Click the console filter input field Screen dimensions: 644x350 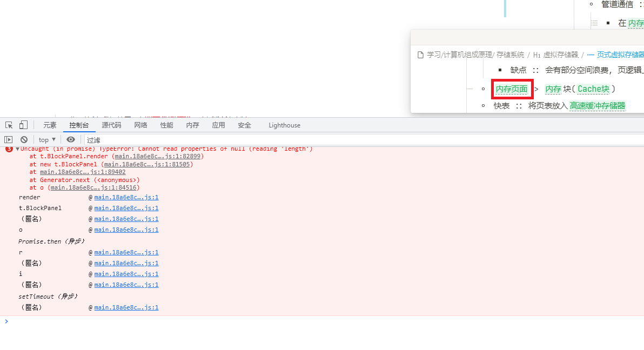click(364, 140)
